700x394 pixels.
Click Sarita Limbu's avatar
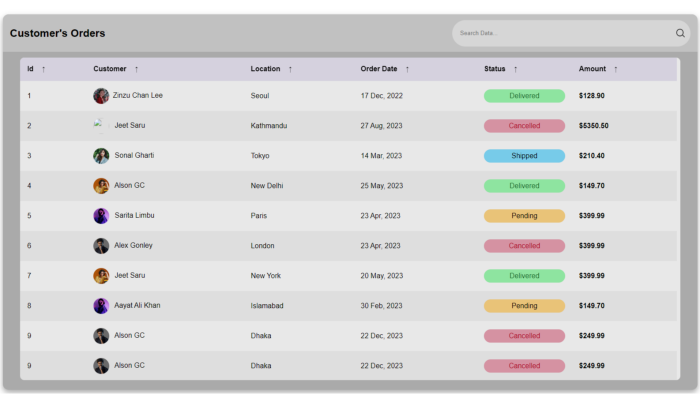[101, 216]
